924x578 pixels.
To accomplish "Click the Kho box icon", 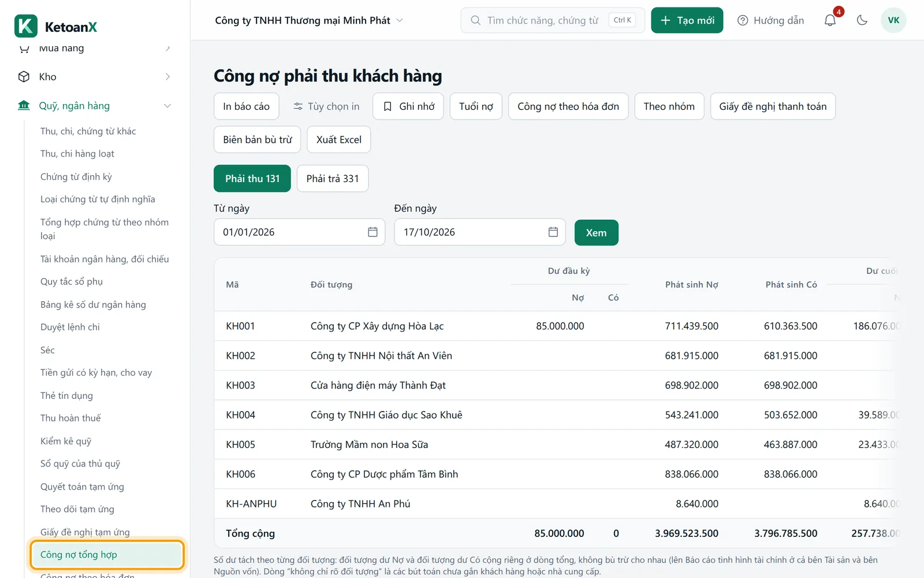I will point(24,77).
